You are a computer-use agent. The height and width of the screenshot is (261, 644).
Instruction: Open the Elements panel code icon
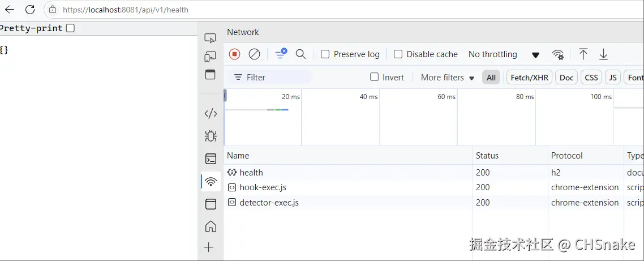[x=211, y=114]
